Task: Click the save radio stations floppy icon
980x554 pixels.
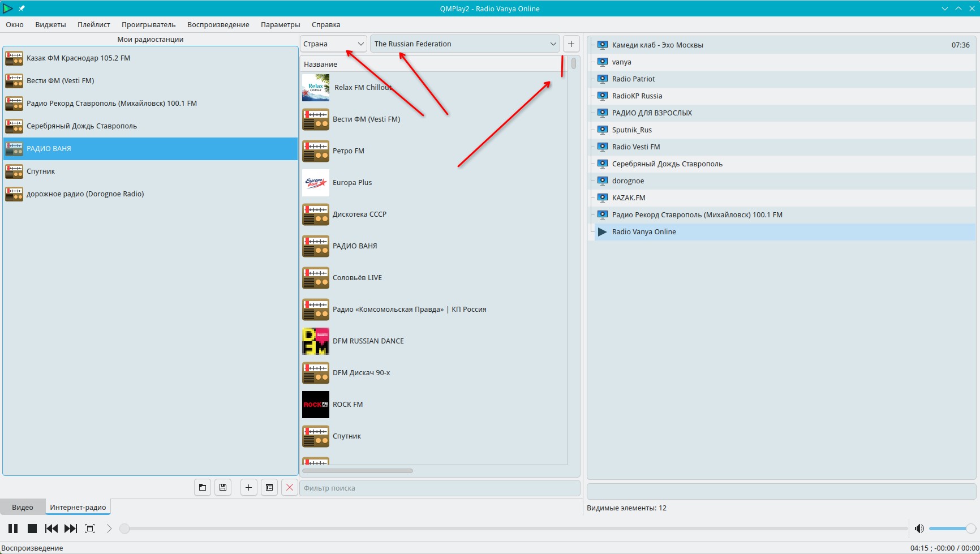Action: coord(223,487)
